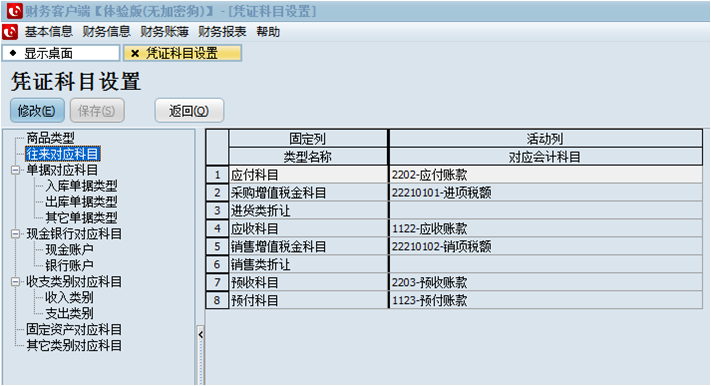Select 单据对应科目 label in the tree
Viewport: 711px width, 386px height.
[62, 170]
